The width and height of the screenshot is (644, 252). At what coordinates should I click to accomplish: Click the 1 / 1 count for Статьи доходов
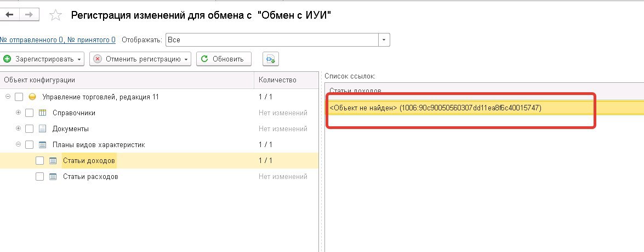pos(265,161)
